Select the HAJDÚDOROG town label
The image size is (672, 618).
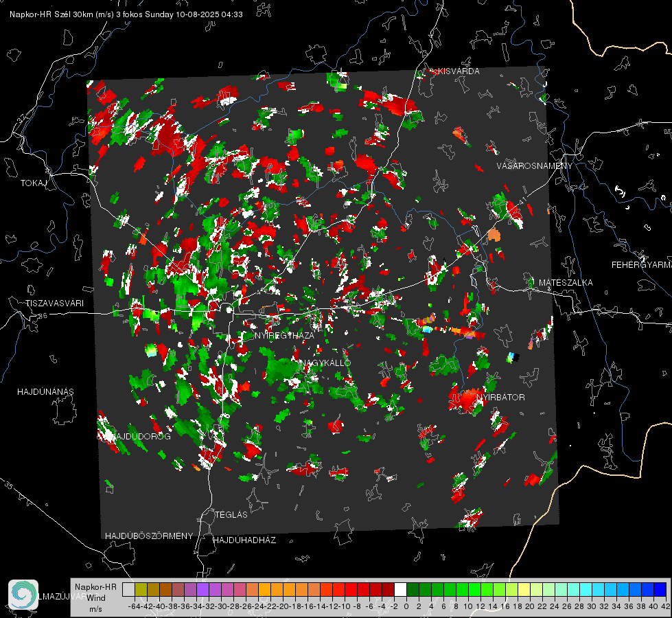(142, 436)
